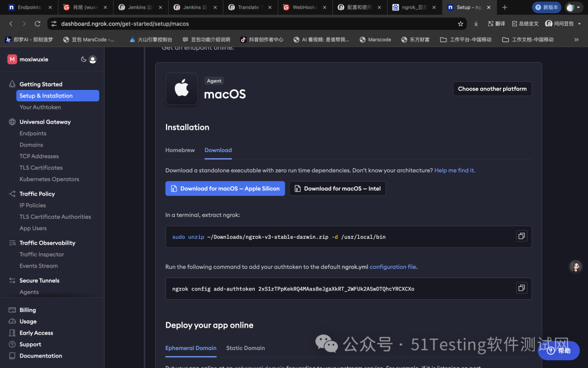Open 工作平台-中国移动 bookmark folder
588x368 pixels.
(465, 39)
